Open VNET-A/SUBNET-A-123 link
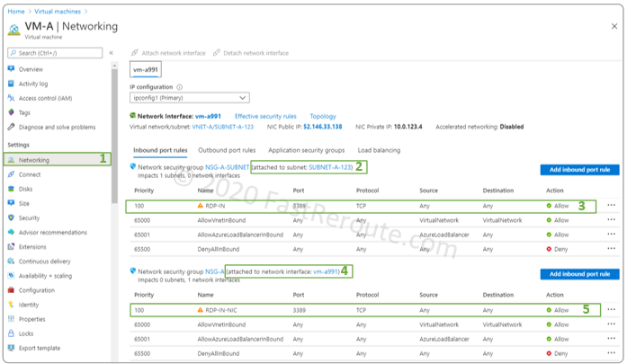 223,127
